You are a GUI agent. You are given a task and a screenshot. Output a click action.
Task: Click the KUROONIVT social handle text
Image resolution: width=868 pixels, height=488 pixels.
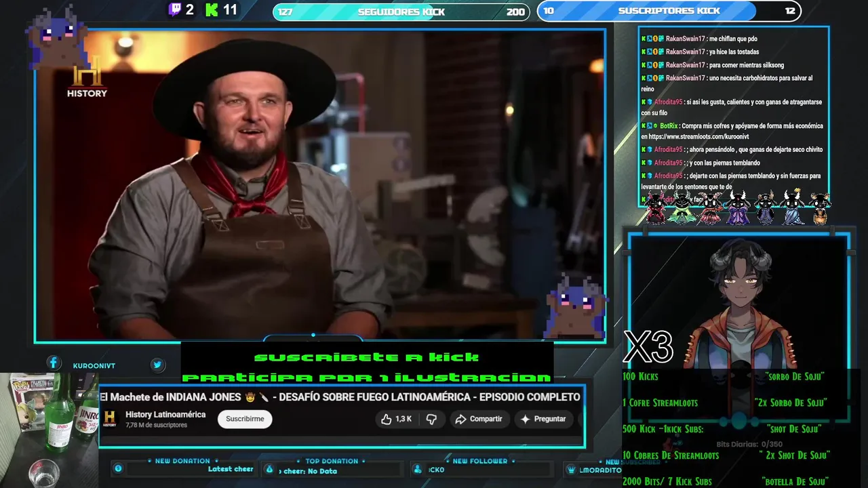[94, 365]
